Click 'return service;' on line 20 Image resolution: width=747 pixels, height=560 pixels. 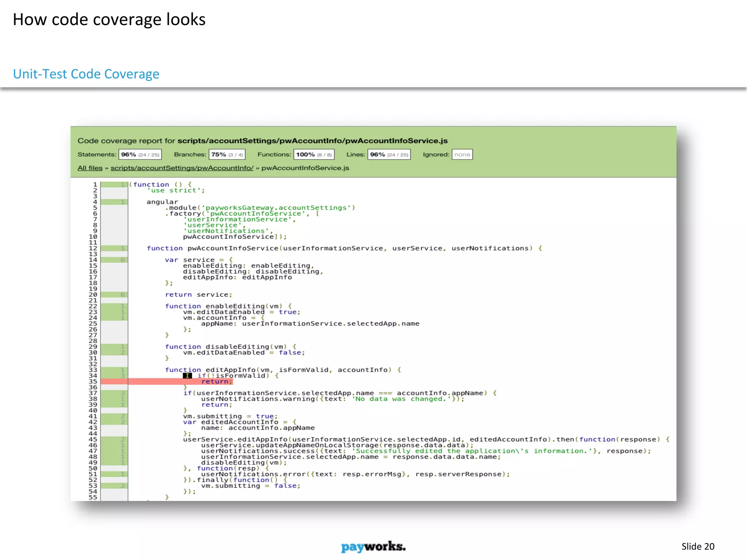click(x=198, y=295)
